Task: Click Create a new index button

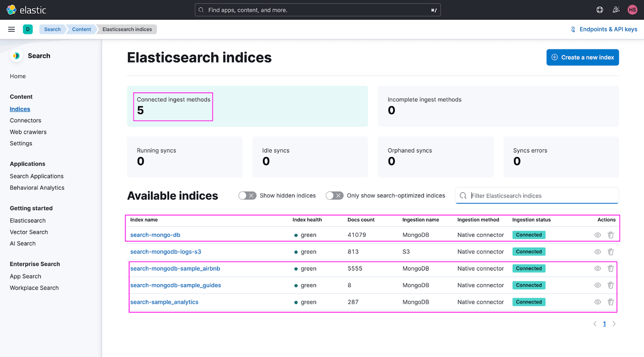Action: pos(582,57)
